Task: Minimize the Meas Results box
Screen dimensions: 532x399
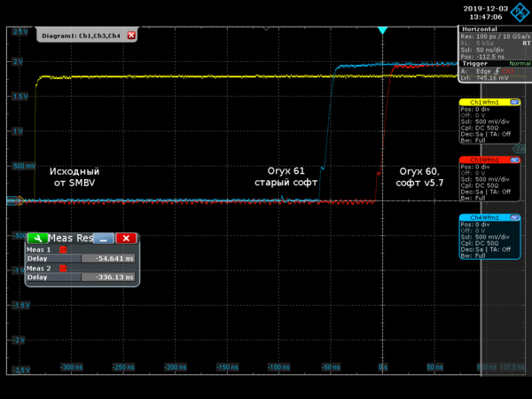Action: (x=104, y=238)
